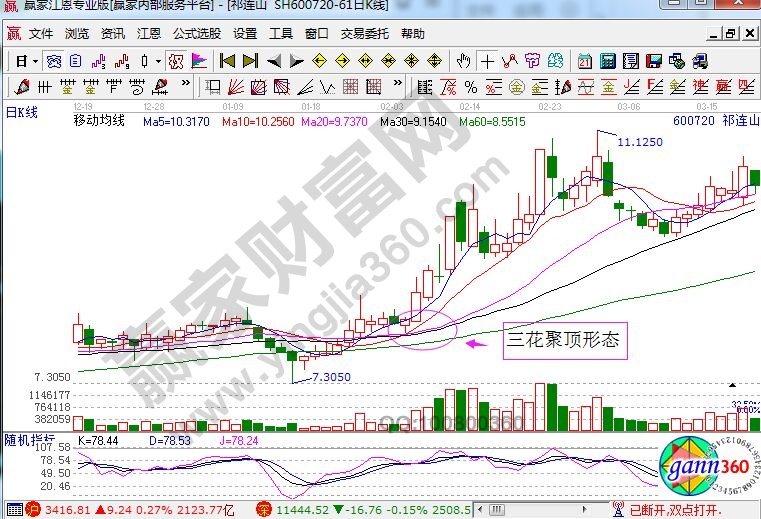Toggle the time-sharing chart view button
The image size is (761, 519).
[x=56, y=61]
